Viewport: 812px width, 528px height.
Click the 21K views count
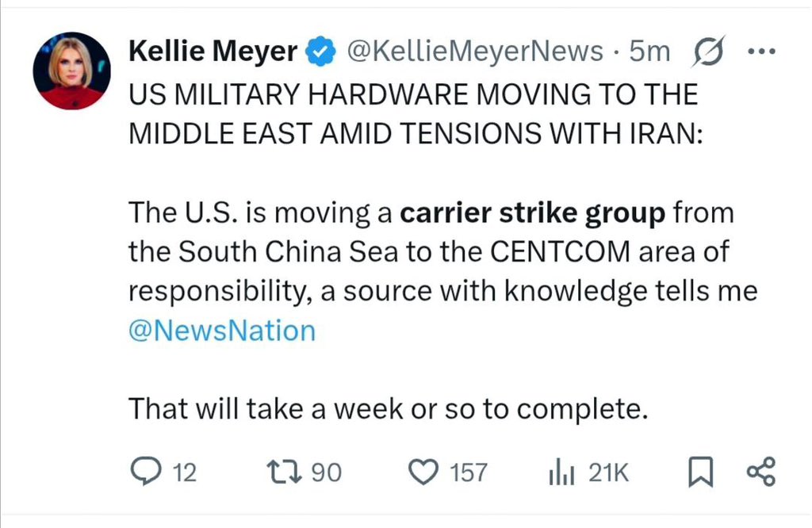[608, 473]
